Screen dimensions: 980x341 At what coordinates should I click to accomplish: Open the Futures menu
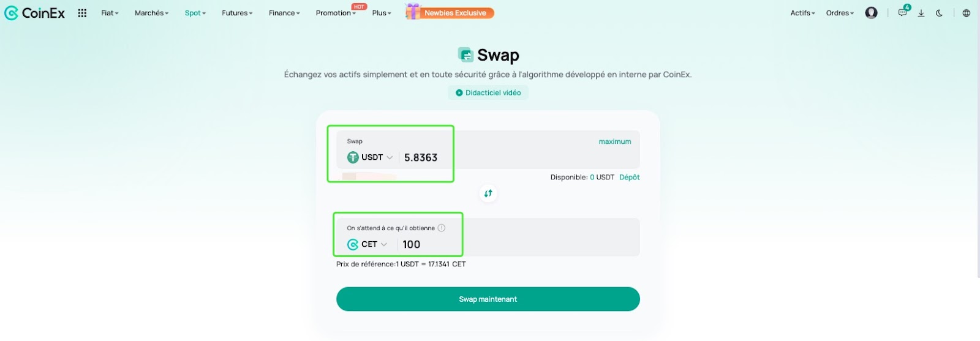237,13
